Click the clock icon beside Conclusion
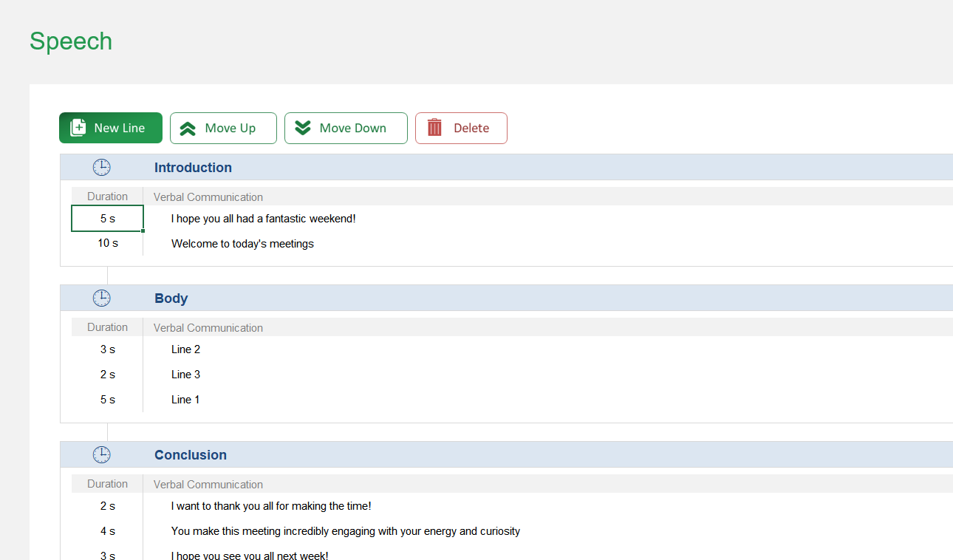Image resolution: width=953 pixels, height=560 pixels. [x=101, y=455]
